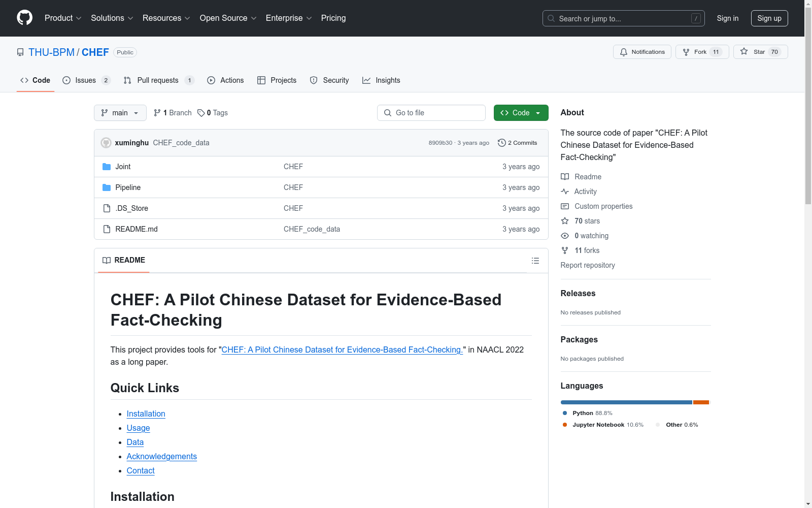Click the Report repository link

(588, 265)
